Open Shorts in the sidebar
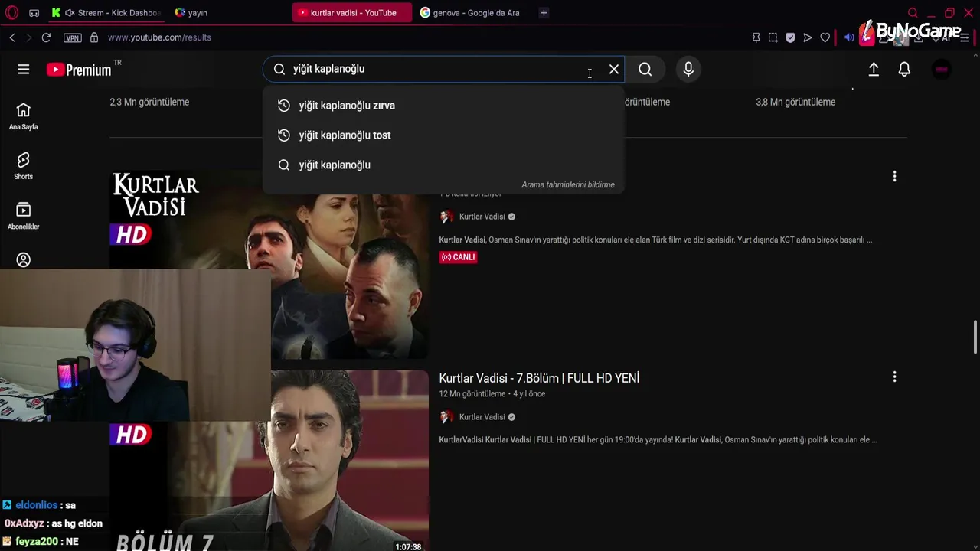 [x=24, y=166]
